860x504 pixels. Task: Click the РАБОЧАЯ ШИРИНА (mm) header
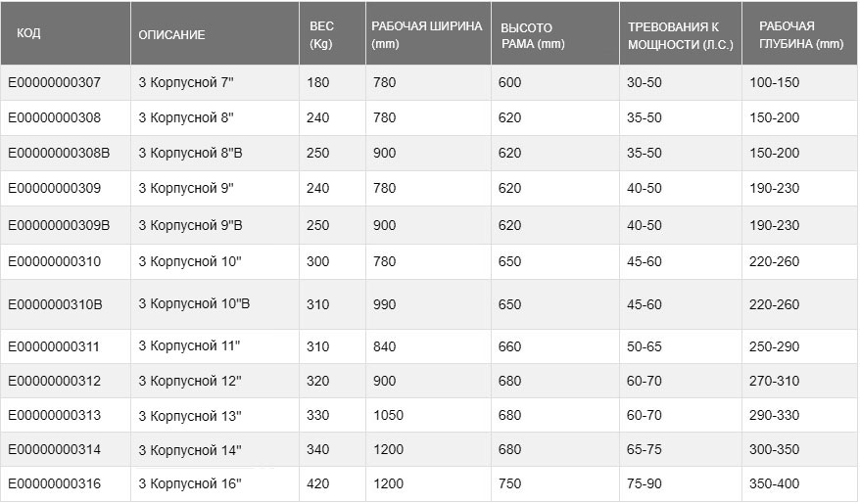426,35
